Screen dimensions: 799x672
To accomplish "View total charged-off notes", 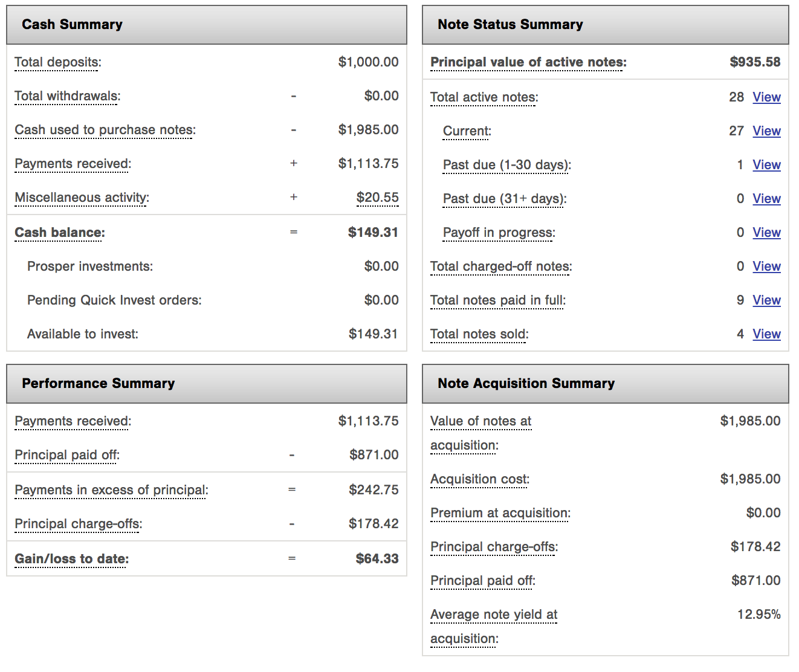I will coord(766,267).
